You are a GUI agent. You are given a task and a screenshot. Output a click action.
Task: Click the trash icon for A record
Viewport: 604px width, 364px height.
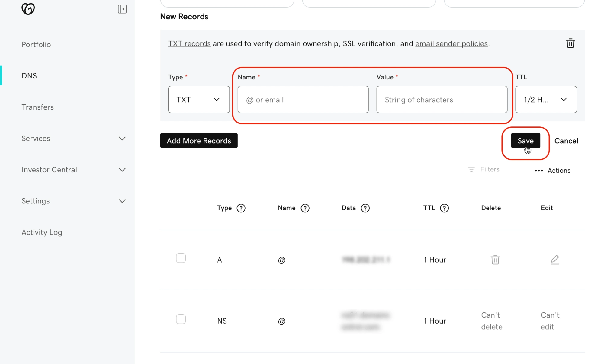[x=495, y=260]
